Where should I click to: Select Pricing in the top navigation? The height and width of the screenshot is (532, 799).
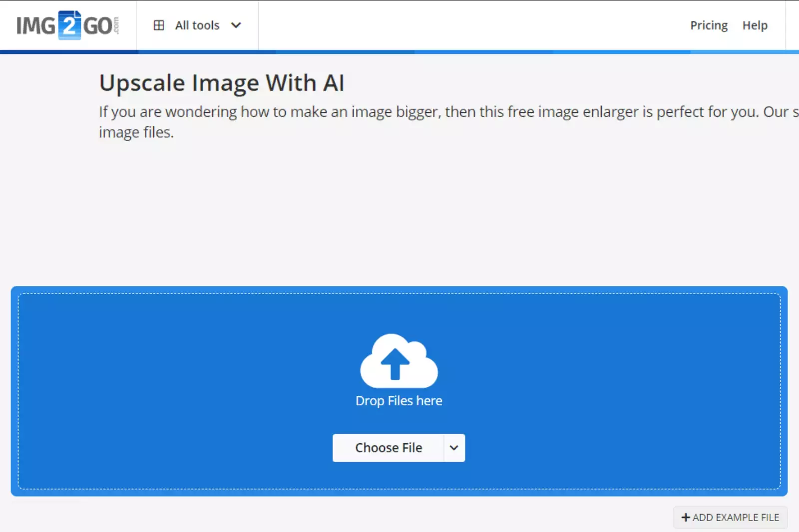tap(709, 25)
